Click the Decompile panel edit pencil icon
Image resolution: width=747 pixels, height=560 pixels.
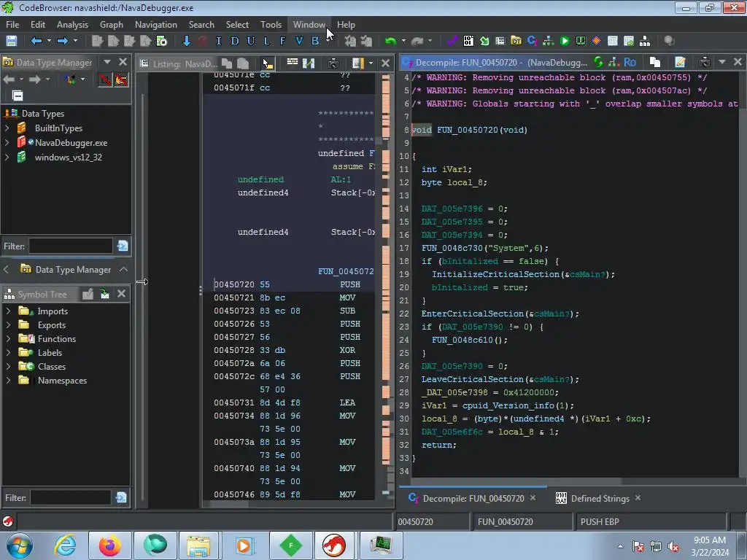click(681, 62)
